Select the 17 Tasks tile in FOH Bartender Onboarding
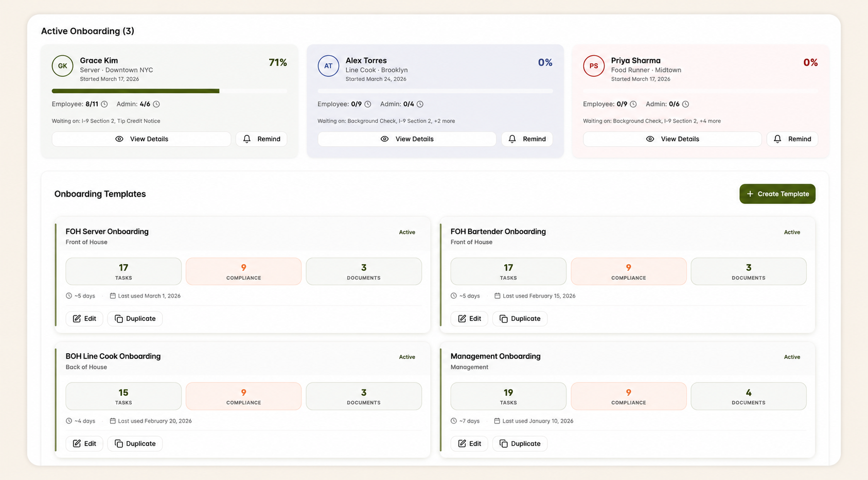Viewport: 868px width, 480px height. tap(508, 271)
